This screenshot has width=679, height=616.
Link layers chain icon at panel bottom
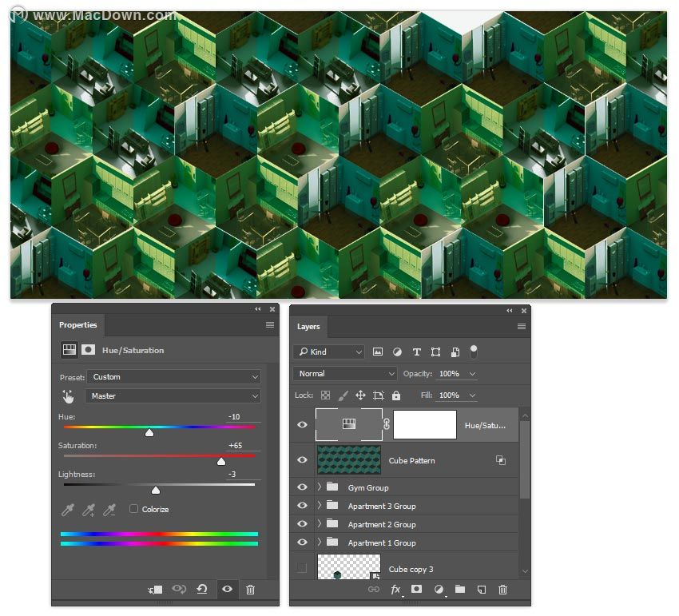point(374,589)
